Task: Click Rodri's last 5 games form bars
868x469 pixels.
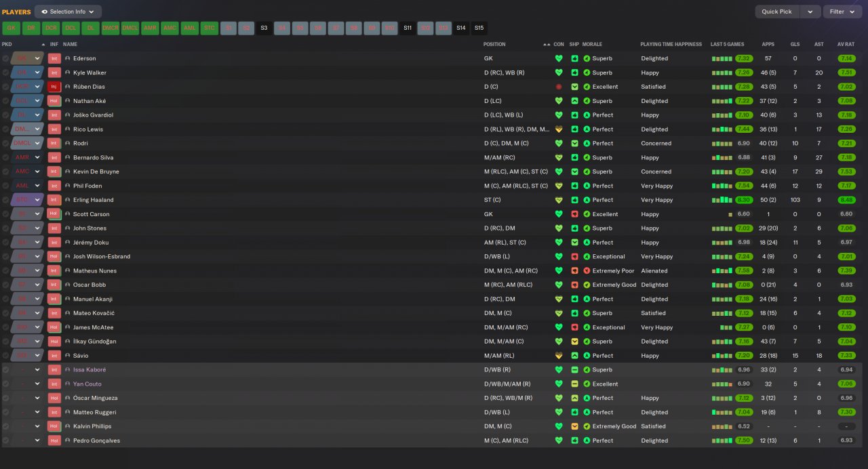Action: pos(722,144)
